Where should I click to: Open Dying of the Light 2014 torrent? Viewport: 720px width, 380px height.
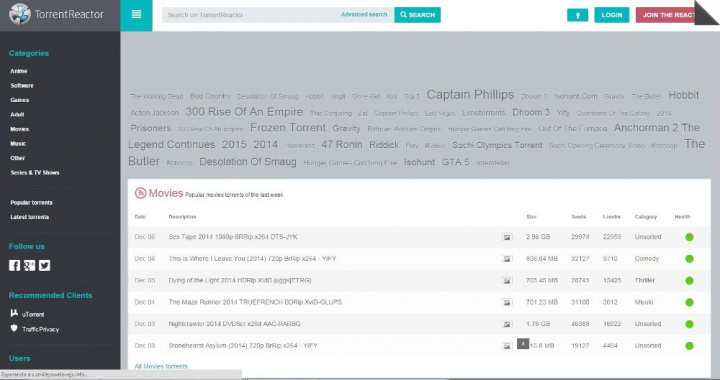[240, 280]
